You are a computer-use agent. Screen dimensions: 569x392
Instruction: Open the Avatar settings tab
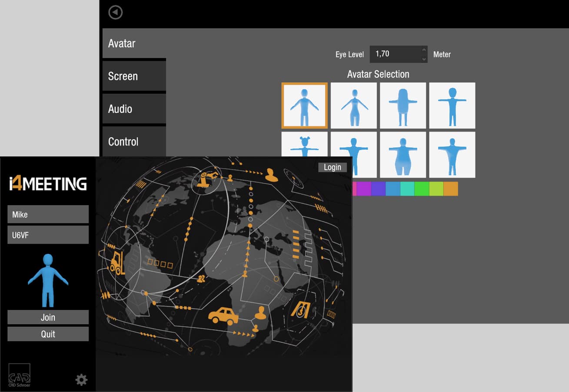(134, 43)
